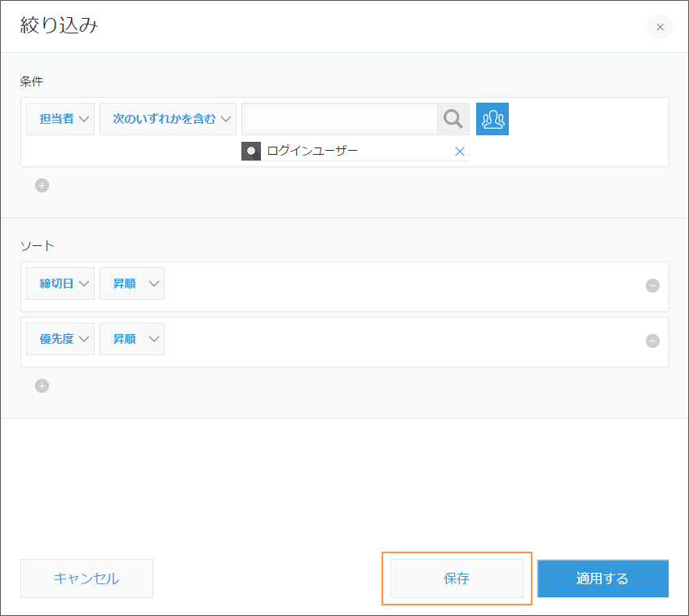The height and width of the screenshot is (616, 689).
Task: Click the search magnifier icon
Action: (453, 119)
